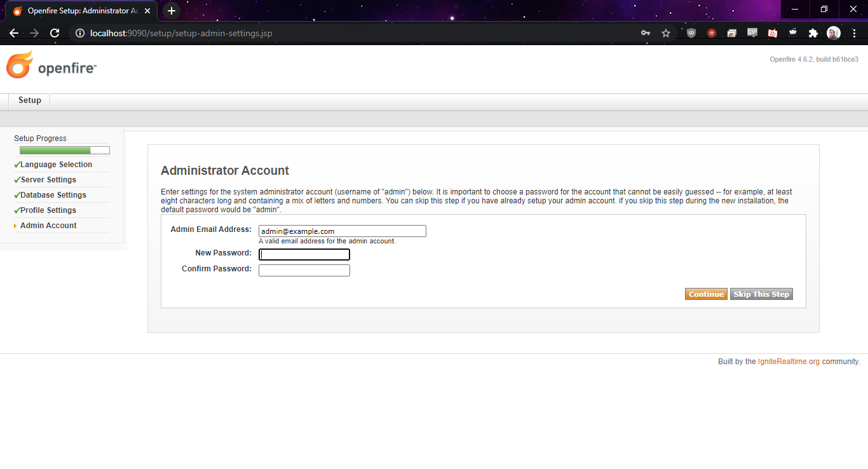Bookmark this page with the star

click(x=666, y=33)
